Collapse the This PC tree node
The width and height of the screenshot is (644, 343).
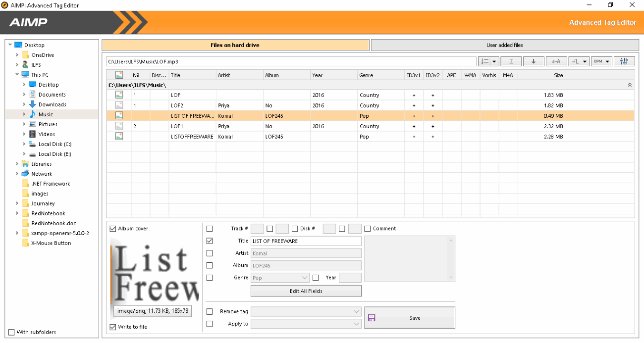tap(17, 75)
